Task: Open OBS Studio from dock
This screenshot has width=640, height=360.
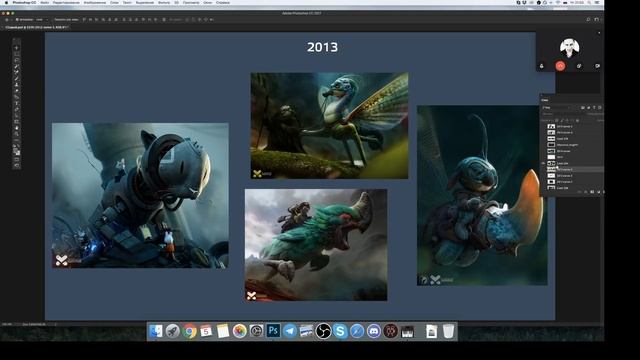Action: 323,331
